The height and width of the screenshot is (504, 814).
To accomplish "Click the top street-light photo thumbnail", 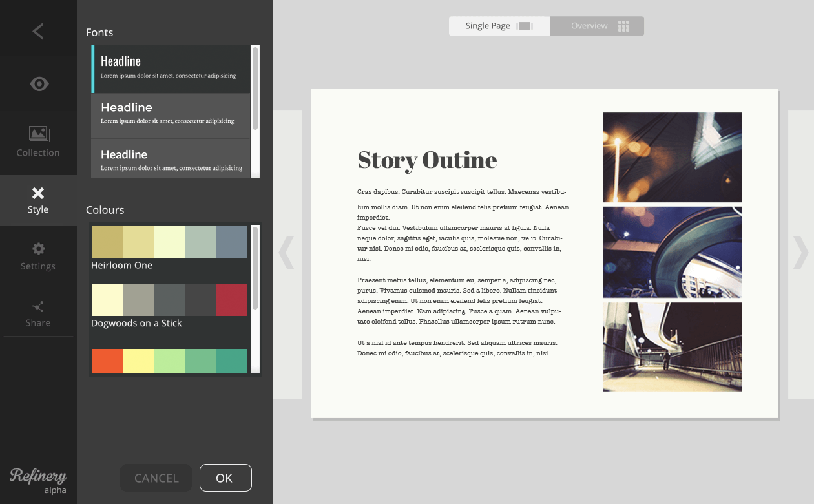I will 672,157.
